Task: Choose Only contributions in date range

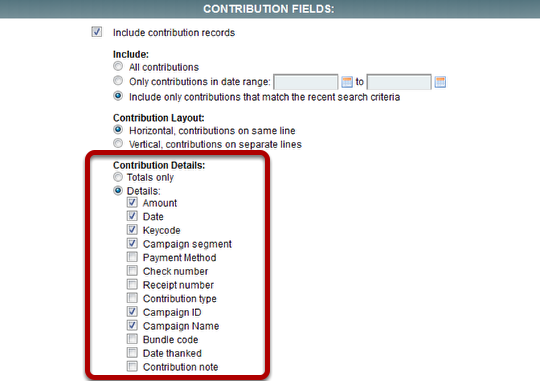Action: tap(118, 80)
